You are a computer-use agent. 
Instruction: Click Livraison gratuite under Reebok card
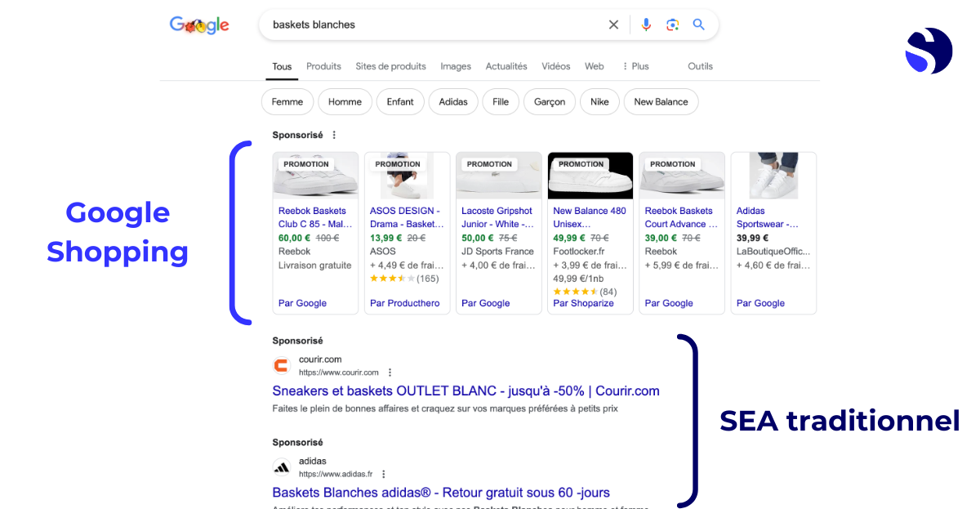coord(315,266)
